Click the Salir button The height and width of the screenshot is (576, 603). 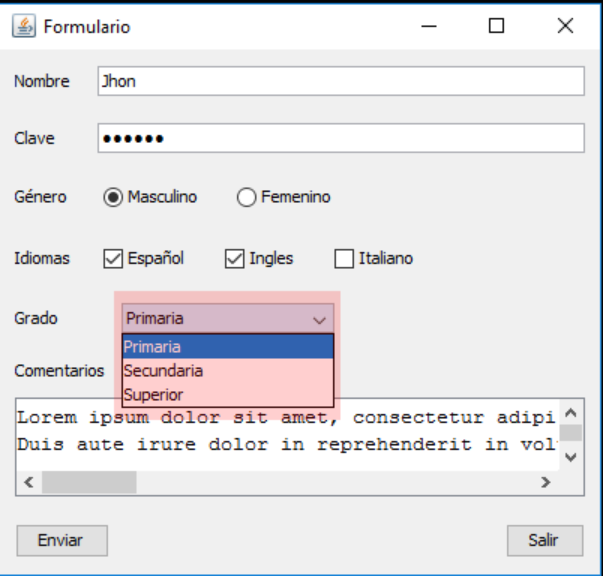(545, 541)
